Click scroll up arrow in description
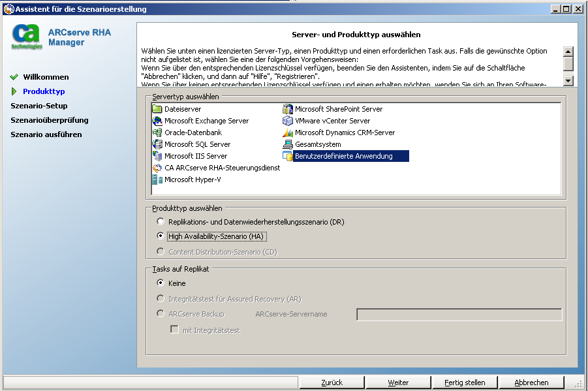588x391 pixels. [568, 52]
